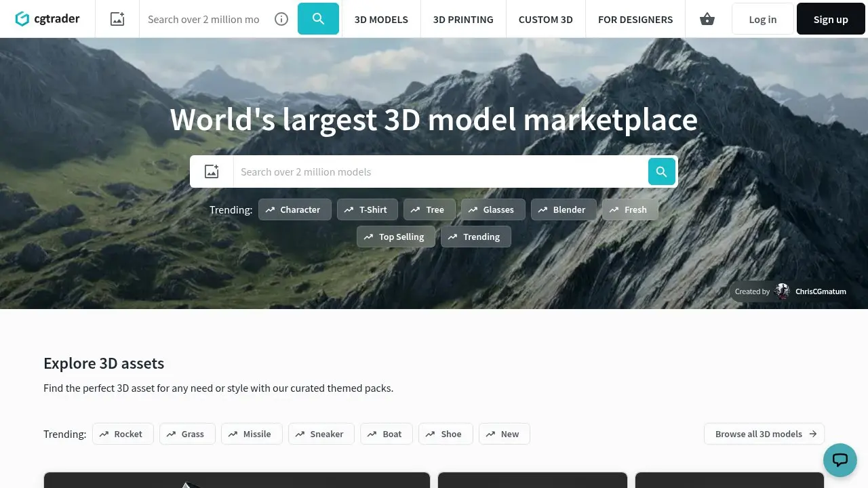This screenshot has height=488, width=868.
Task: Open the ChrisCGmatum creator link
Action: coord(821,291)
